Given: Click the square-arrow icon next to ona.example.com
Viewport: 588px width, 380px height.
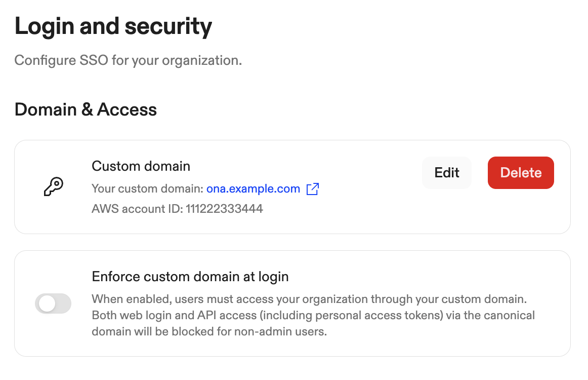Looking at the screenshot, I should click(x=313, y=188).
